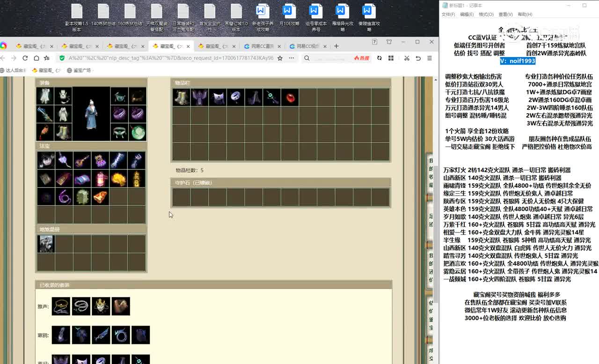Select the silver belt equipment icon
The width and height of the screenshot is (599, 364).
[119, 131]
